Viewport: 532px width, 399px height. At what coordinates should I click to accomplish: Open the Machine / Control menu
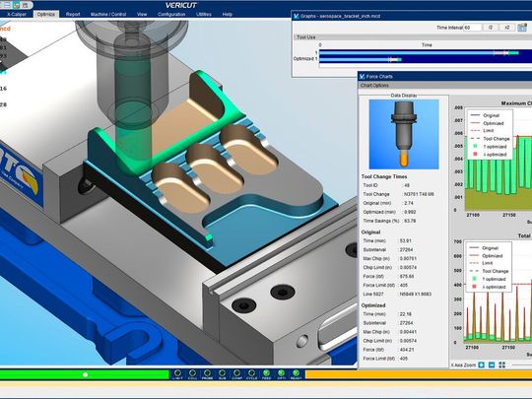(108, 14)
